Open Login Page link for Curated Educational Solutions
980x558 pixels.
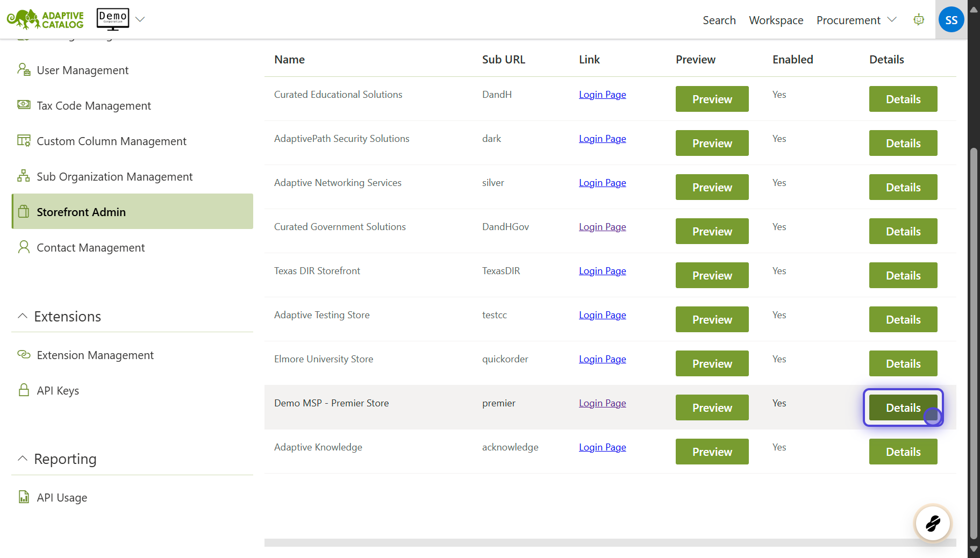(x=602, y=95)
